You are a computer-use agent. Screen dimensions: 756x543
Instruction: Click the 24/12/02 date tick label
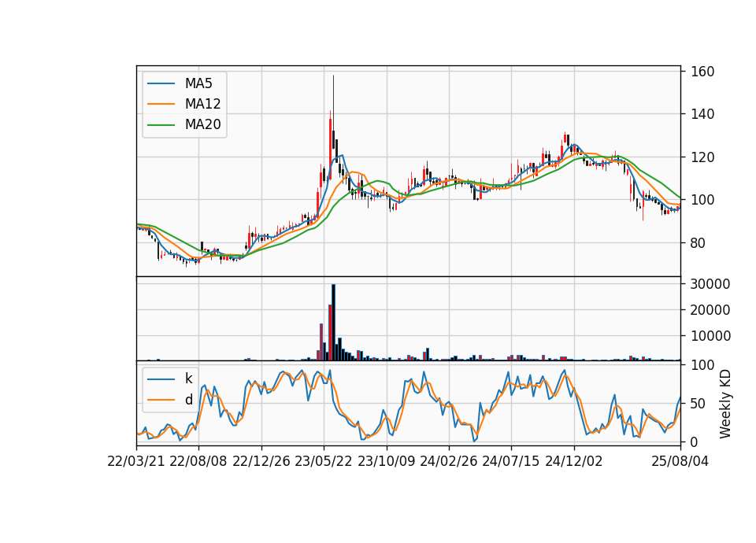click(x=574, y=461)
